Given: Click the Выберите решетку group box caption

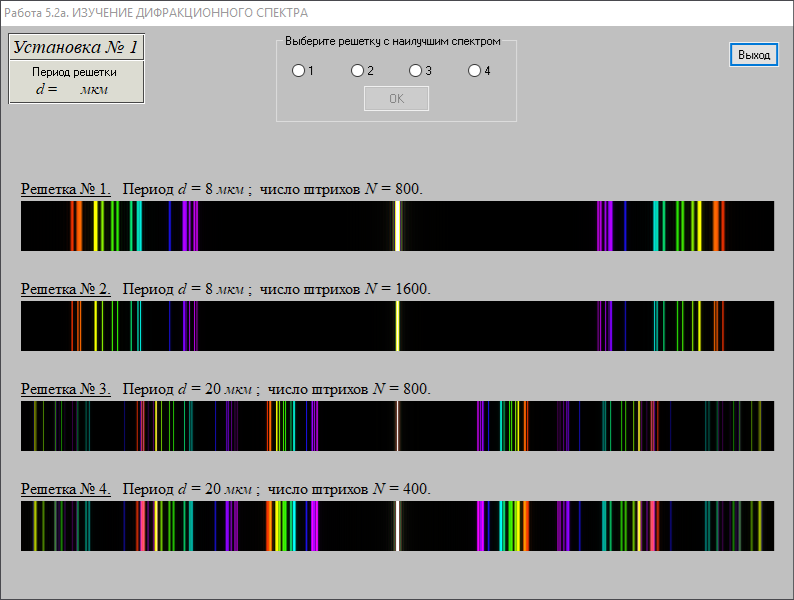Looking at the screenshot, I should coord(392,42).
